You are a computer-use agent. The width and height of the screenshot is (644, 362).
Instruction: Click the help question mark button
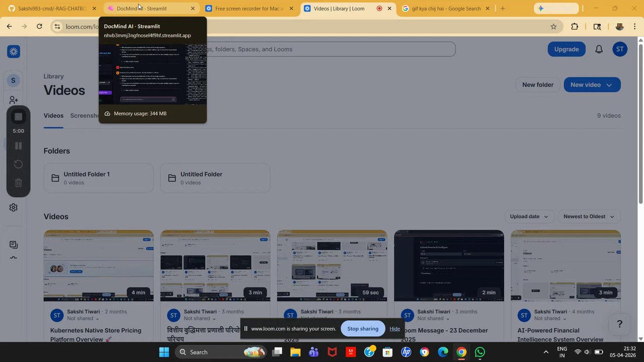(620, 324)
